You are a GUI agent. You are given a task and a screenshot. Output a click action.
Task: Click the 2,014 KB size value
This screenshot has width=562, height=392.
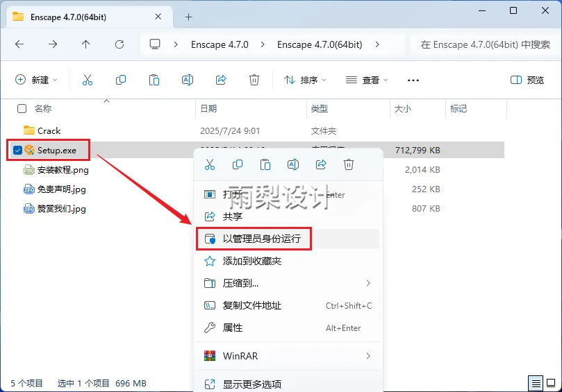coord(422,170)
